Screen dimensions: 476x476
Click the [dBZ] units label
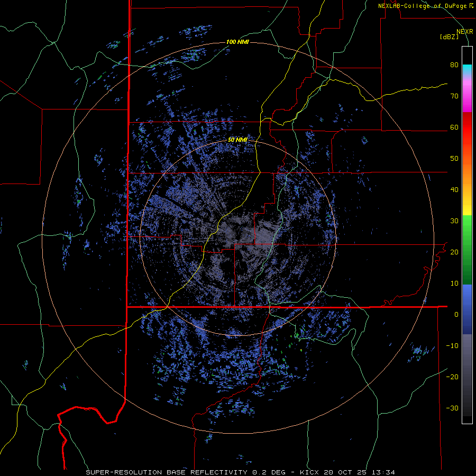click(449, 36)
